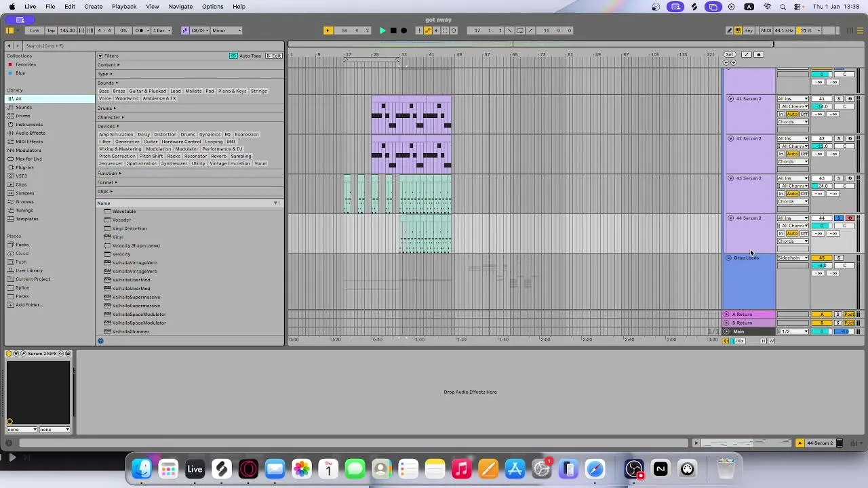
Task: Click the Drop Leads volume slider
Action: coord(822,266)
